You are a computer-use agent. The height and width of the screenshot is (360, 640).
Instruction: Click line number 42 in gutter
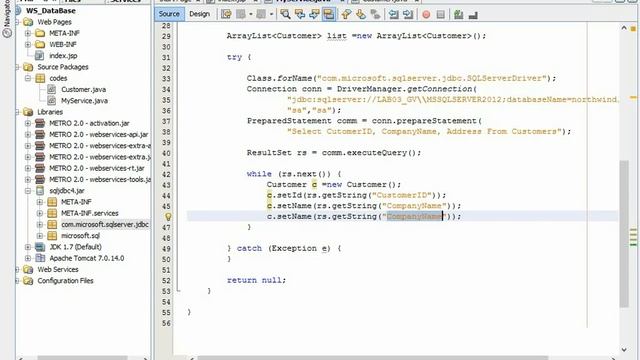[x=166, y=174]
